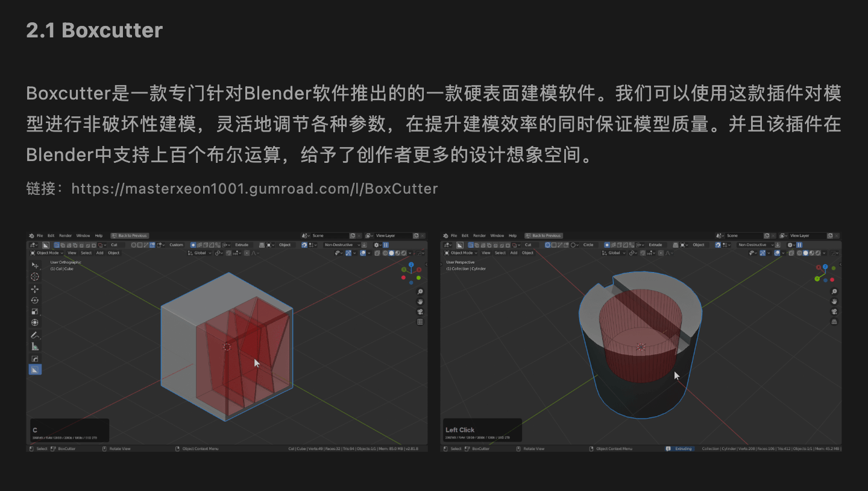Click Extrude label in left screenshot
Viewport: 868px width, 491px height.
tap(242, 245)
